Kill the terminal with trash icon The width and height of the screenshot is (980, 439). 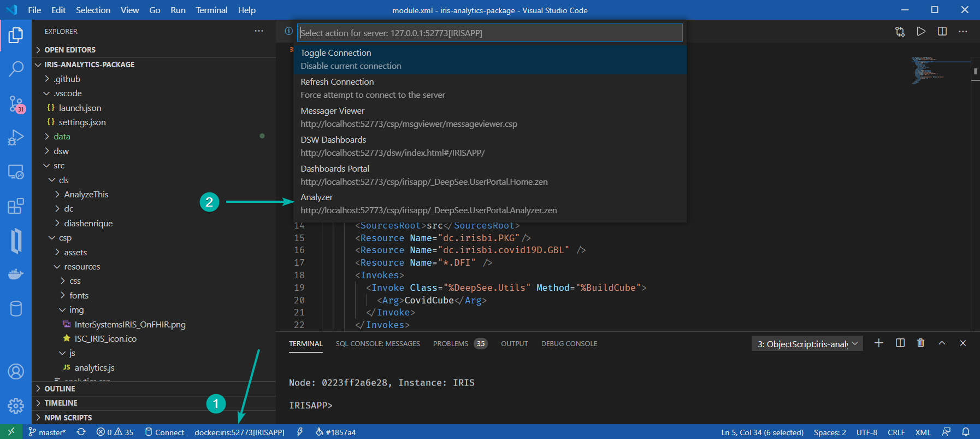[x=920, y=343]
